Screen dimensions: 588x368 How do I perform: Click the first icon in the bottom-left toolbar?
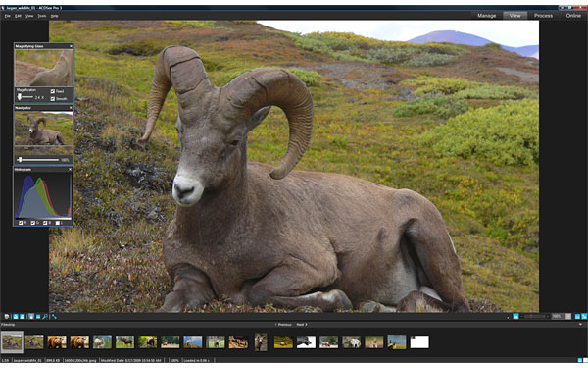(7, 317)
